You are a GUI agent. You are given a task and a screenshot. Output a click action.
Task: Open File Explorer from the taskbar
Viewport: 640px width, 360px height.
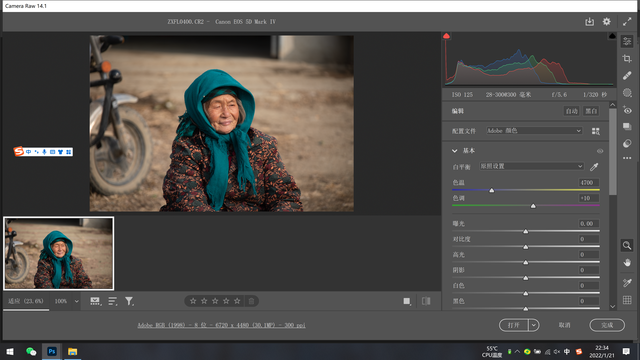73,351
